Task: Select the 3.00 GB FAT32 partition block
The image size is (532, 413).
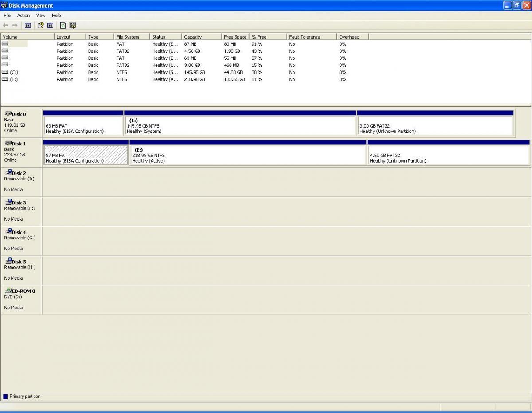Action: (x=435, y=123)
